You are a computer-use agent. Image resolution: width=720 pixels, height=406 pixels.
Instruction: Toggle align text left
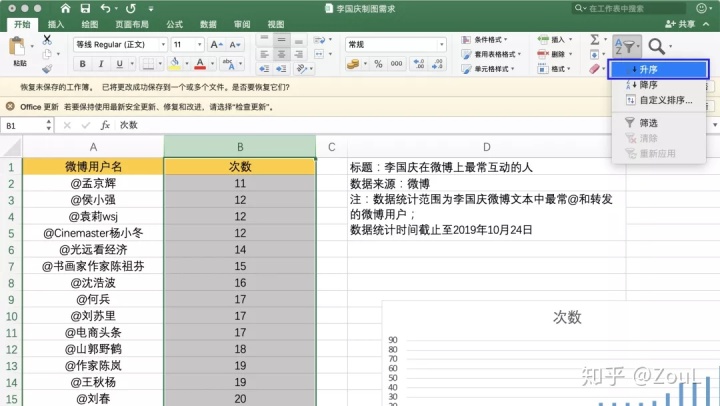264,54
